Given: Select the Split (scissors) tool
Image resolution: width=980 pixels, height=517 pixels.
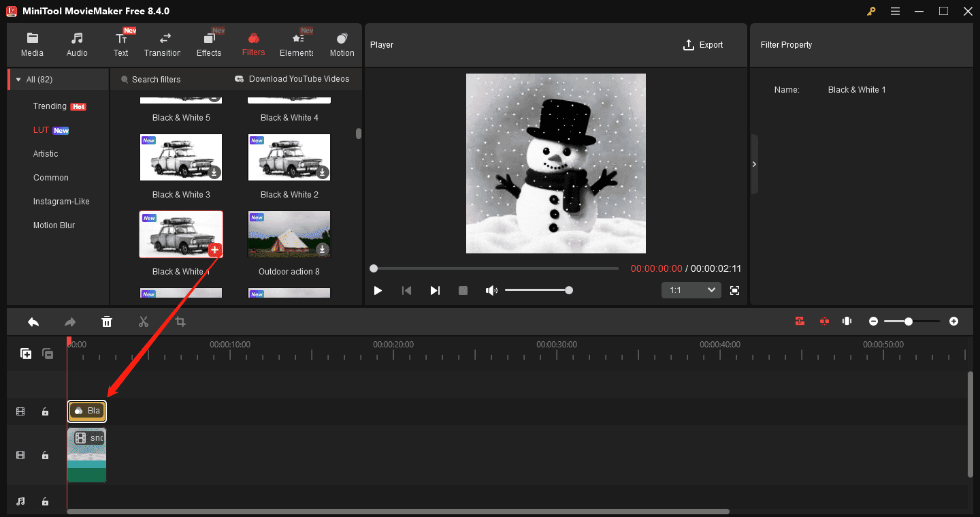Looking at the screenshot, I should pyautogui.click(x=144, y=321).
